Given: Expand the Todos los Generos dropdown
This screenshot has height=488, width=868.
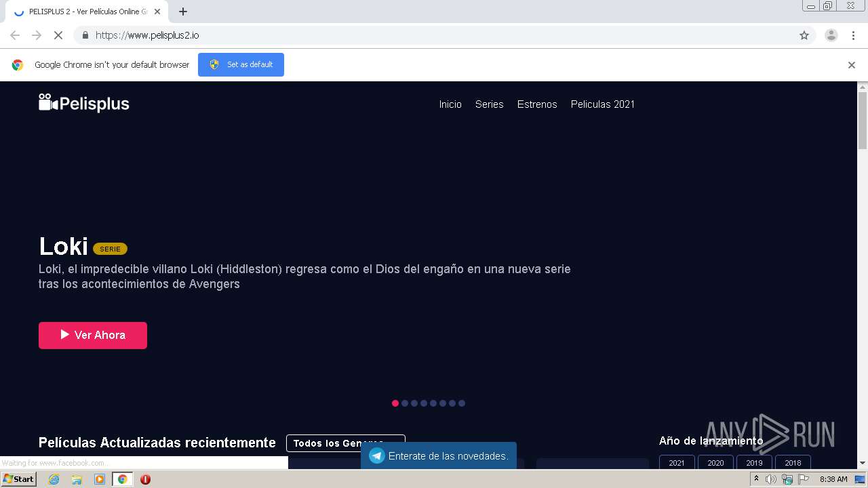Looking at the screenshot, I should pos(346,443).
